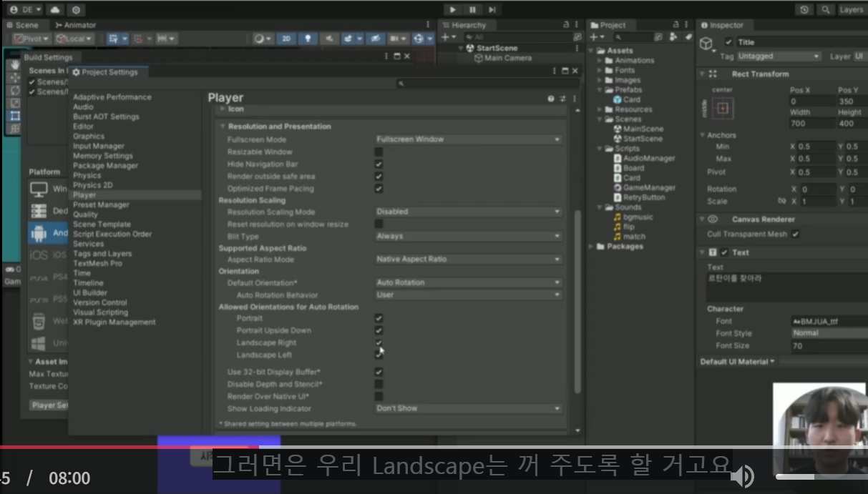Expand the Packages folder
Viewport: 868px width, 494px height.
click(x=591, y=247)
